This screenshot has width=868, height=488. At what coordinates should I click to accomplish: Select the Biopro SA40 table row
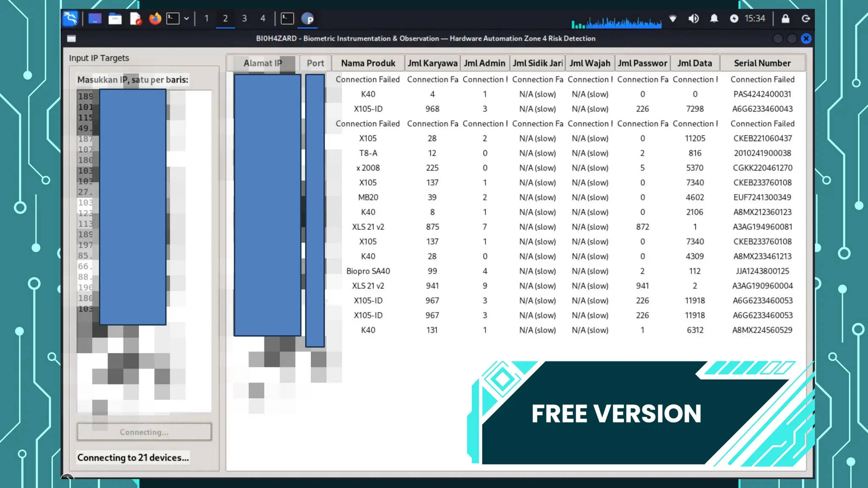(368, 271)
